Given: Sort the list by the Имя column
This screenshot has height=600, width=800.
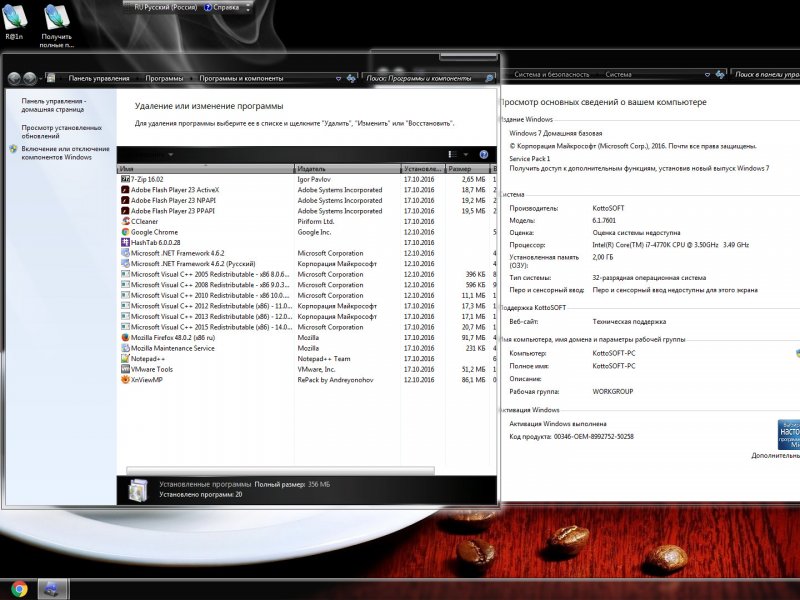Looking at the screenshot, I should click(x=206, y=168).
